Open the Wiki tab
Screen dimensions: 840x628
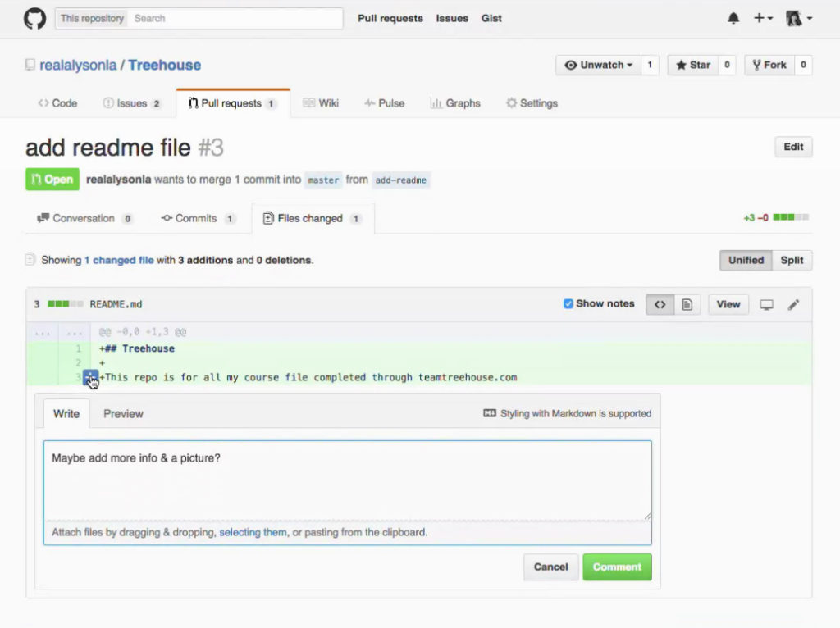[321, 103]
